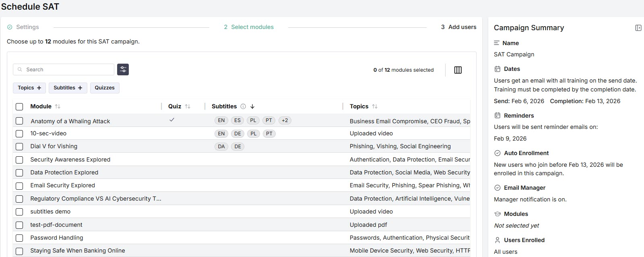The image size is (644, 257).
Task: Go back to the Settings step
Action: [27, 27]
